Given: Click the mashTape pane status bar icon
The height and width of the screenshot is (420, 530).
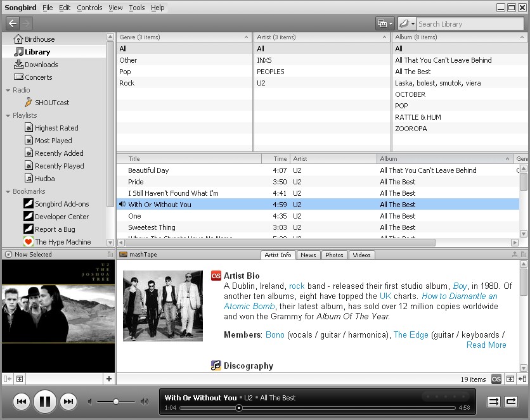Looking at the screenshot, I should click(x=510, y=379).
